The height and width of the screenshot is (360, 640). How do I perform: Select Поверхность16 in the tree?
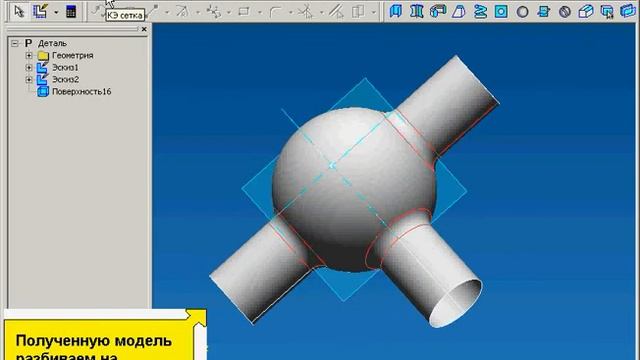point(82,91)
